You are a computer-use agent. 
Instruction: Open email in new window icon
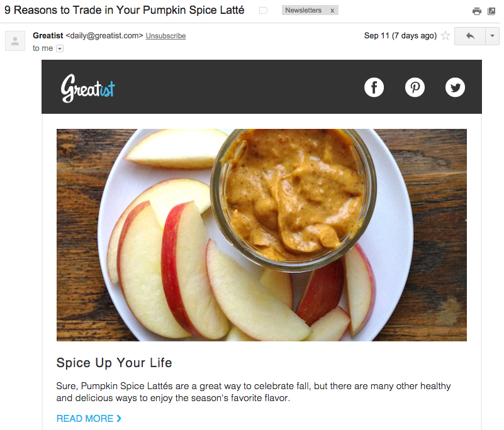pyautogui.click(x=491, y=11)
